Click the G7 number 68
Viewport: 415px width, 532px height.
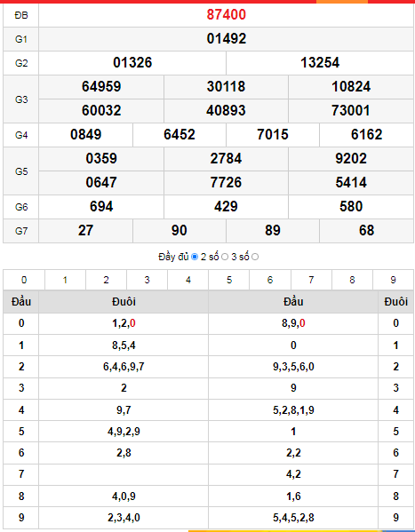366,231
